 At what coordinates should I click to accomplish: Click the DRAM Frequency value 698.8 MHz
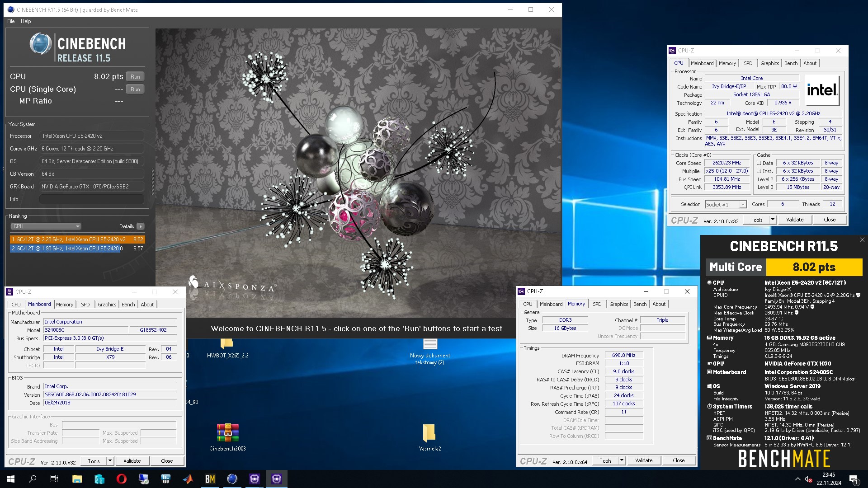(623, 356)
